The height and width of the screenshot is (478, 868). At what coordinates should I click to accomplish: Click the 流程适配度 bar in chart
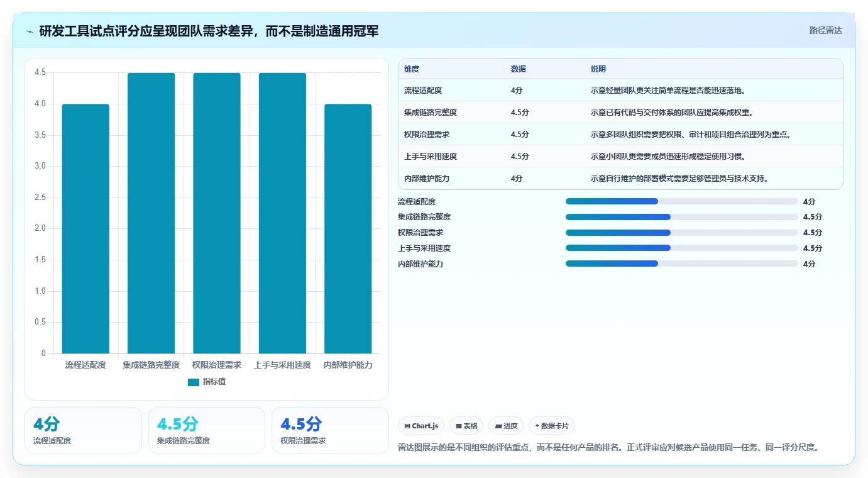pyautogui.click(x=85, y=229)
